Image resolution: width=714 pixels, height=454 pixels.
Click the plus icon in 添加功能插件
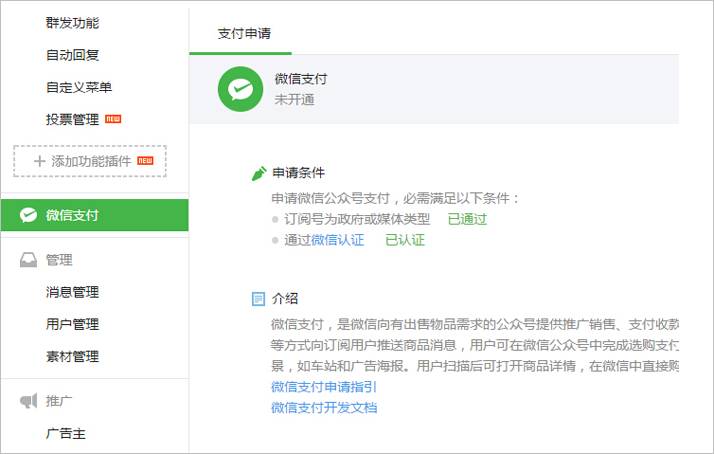pyautogui.click(x=40, y=161)
